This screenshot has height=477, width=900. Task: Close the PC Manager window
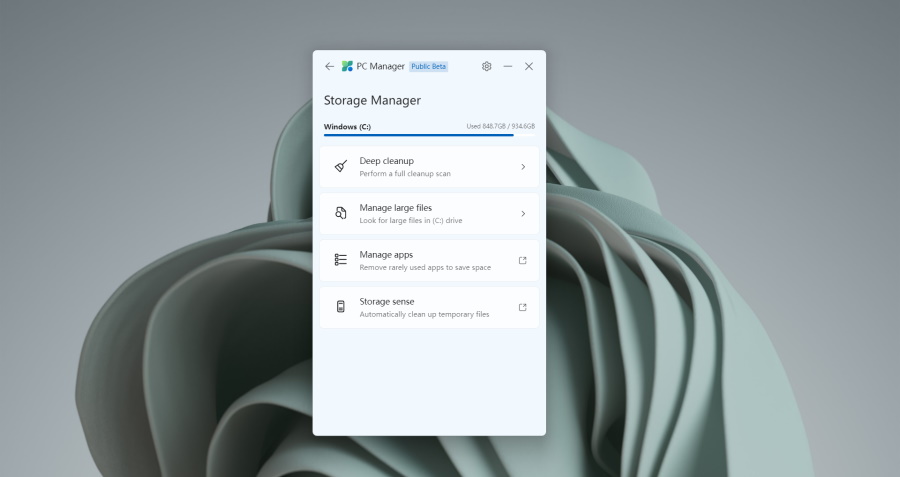point(529,67)
